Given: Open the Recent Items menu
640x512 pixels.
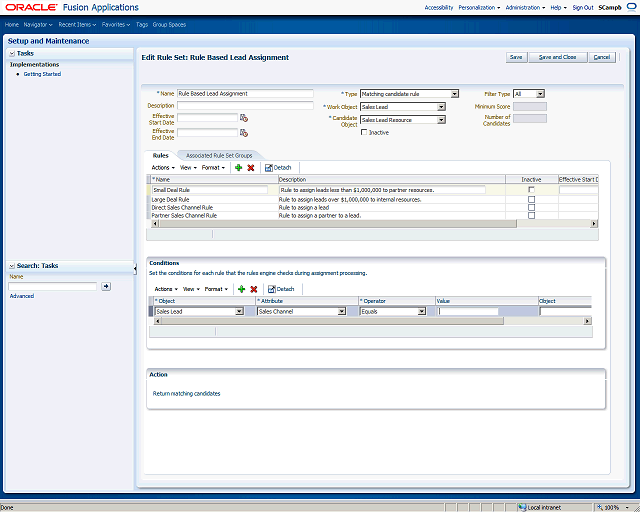Looking at the screenshot, I should click(77, 24).
